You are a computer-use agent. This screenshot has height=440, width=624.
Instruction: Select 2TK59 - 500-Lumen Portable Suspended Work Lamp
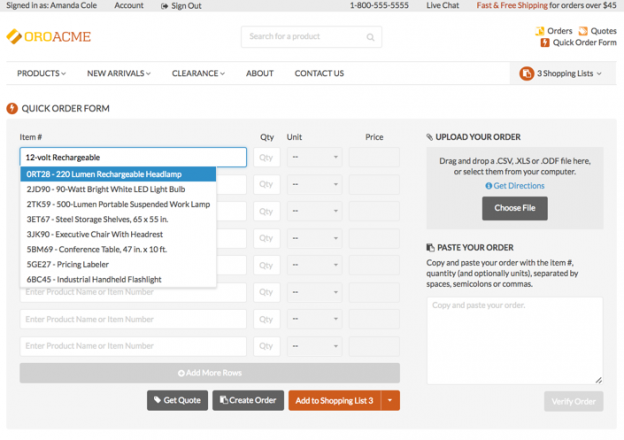tap(118, 204)
